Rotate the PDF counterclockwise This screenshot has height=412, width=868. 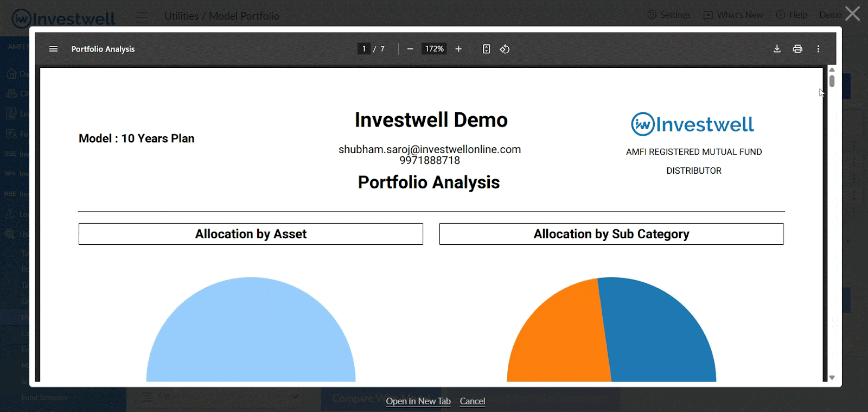pos(505,49)
